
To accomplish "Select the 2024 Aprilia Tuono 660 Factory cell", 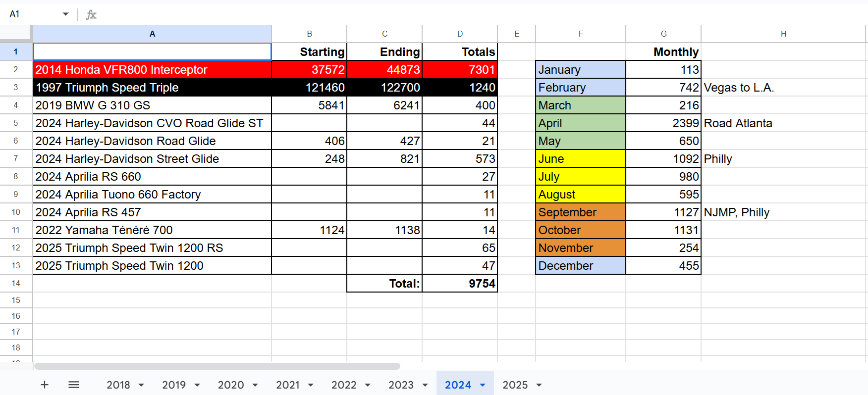I will [x=152, y=195].
